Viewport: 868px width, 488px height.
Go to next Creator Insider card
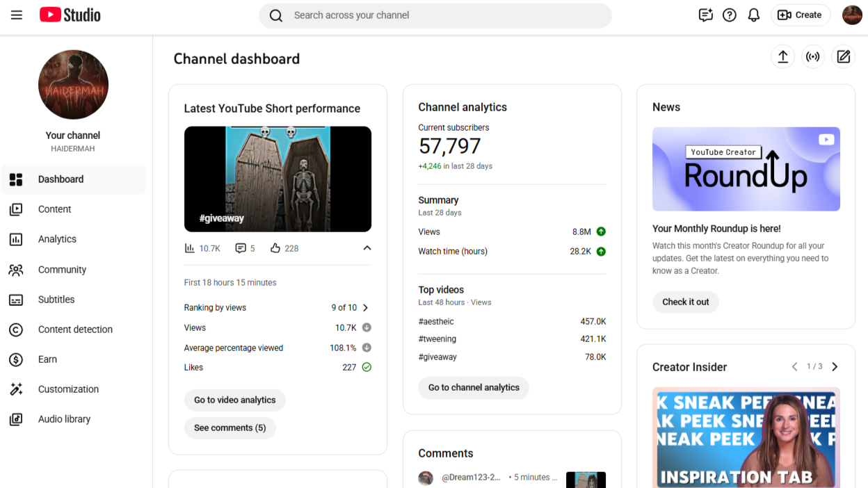[835, 367]
